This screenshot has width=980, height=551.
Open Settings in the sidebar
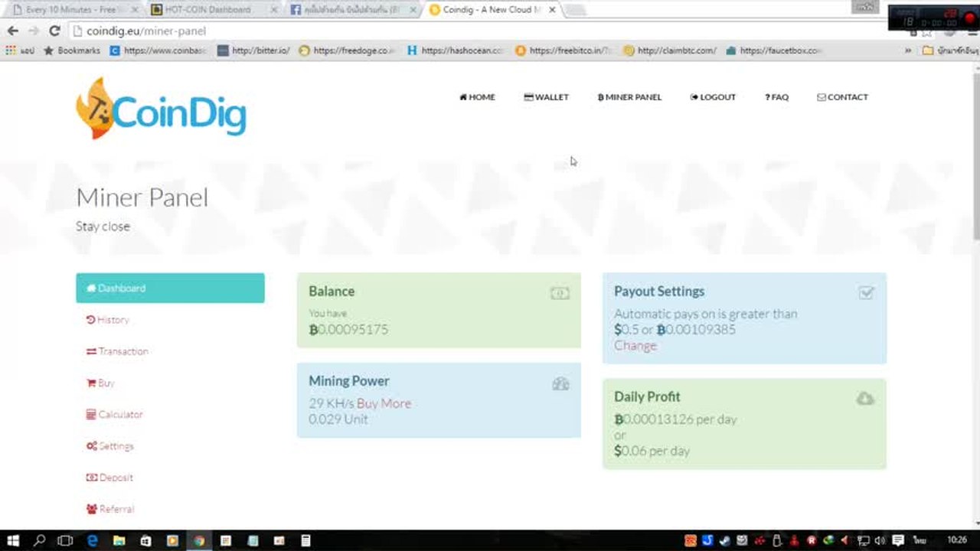coord(110,445)
